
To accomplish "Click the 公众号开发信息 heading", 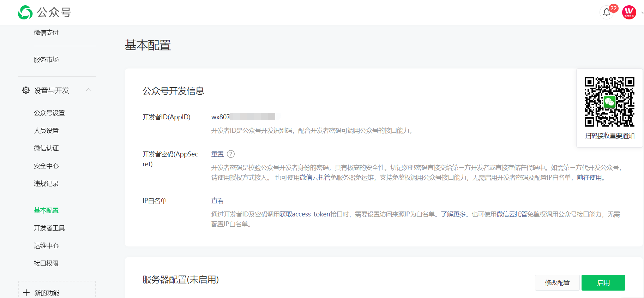I will [173, 91].
